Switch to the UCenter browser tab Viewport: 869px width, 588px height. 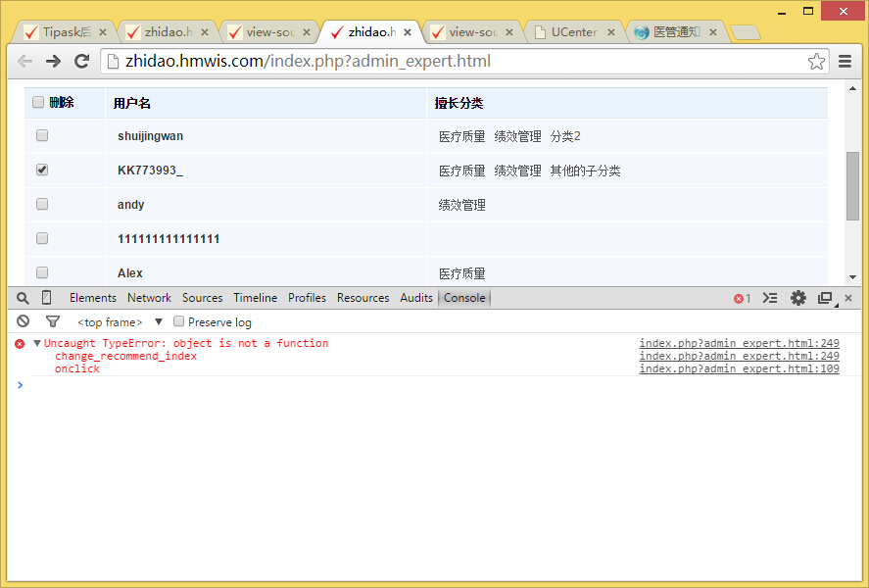[x=574, y=31]
